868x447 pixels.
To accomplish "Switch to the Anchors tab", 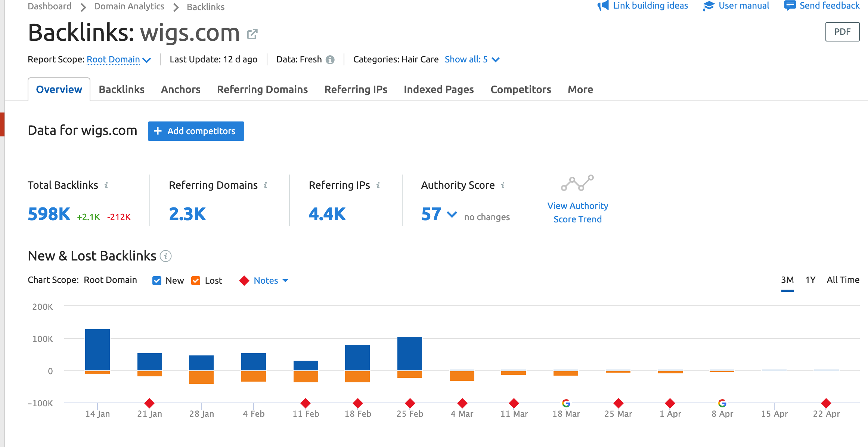I will point(181,90).
